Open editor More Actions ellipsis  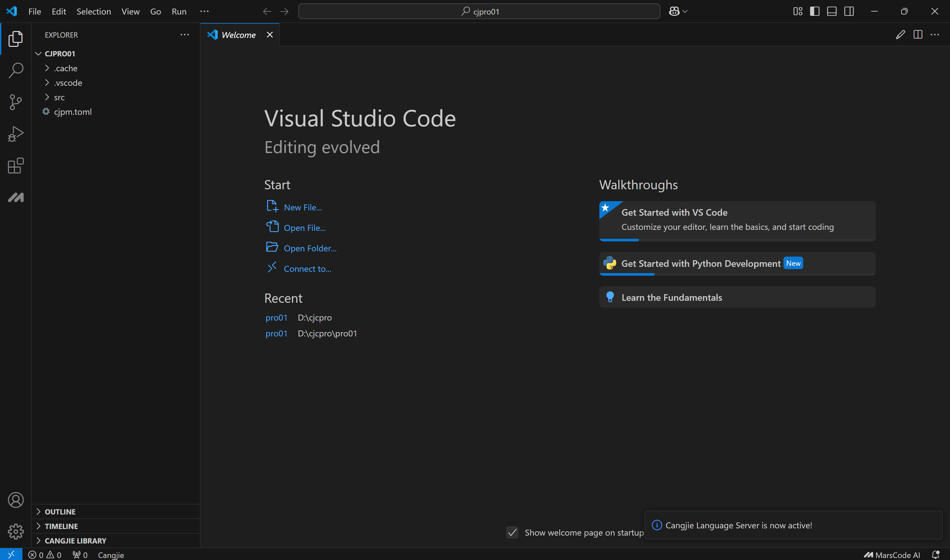coord(935,35)
